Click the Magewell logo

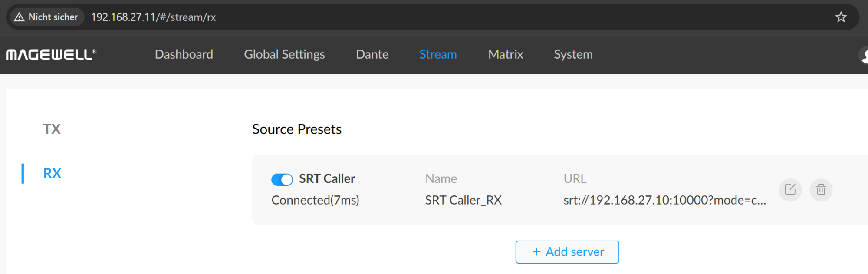pos(51,54)
